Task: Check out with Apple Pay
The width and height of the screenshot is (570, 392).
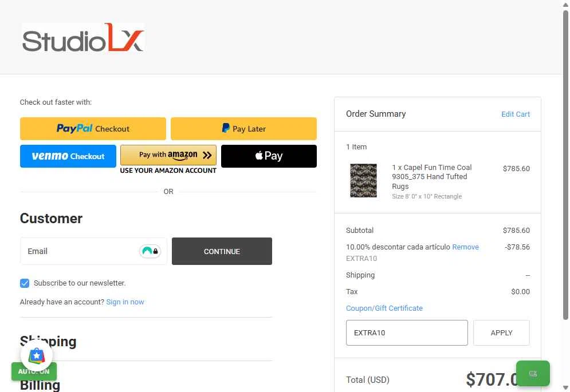Action: pyautogui.click(x=269, y=156)
